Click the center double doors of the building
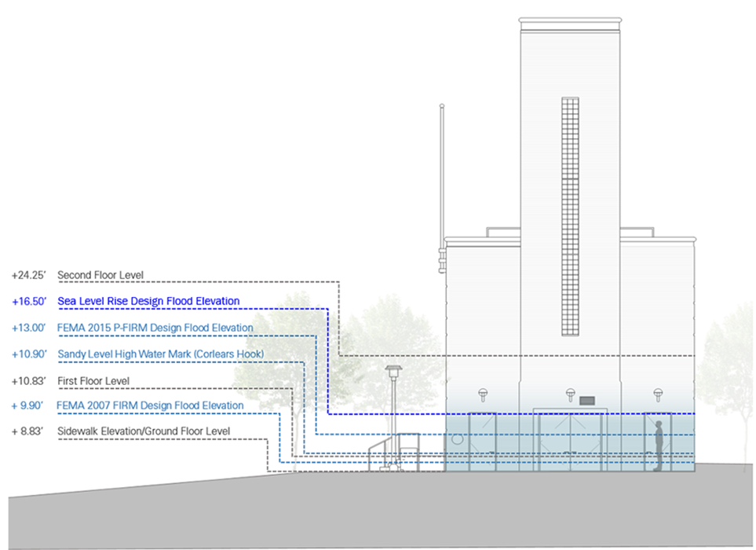Image resolution: width=756 pixels, height=550 pixels. coord(571,441)
